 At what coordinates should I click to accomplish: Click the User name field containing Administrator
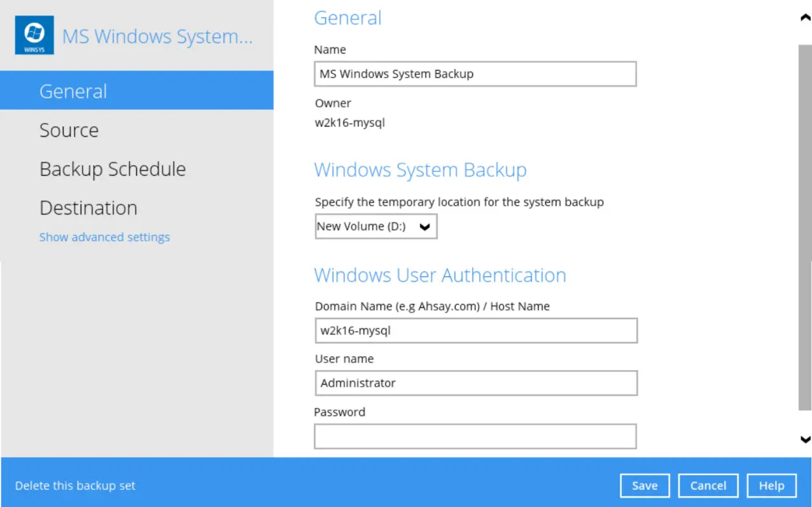475,383
